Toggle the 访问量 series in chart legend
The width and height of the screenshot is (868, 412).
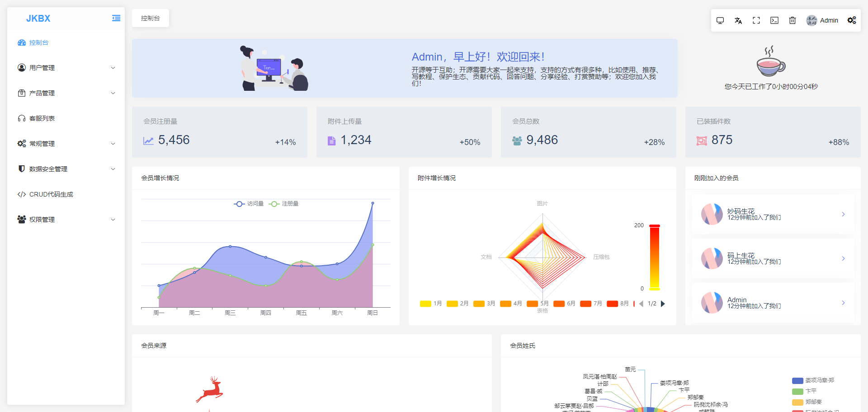tap(249, 204)
